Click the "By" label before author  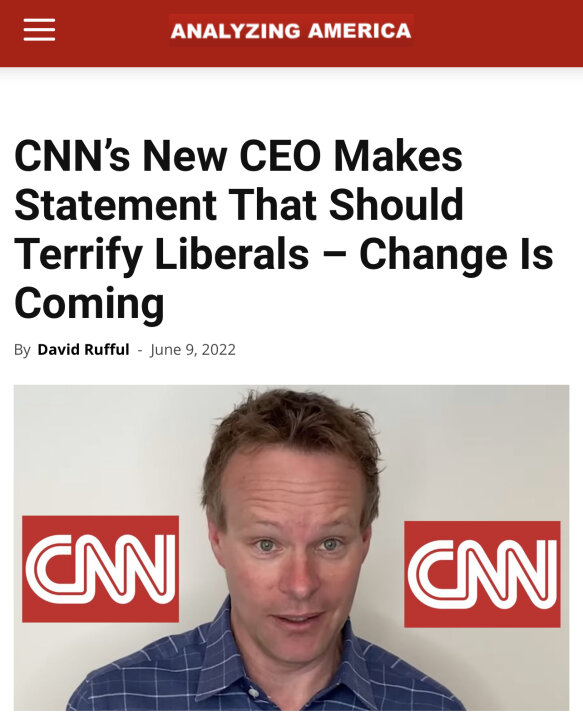point(22,350)
